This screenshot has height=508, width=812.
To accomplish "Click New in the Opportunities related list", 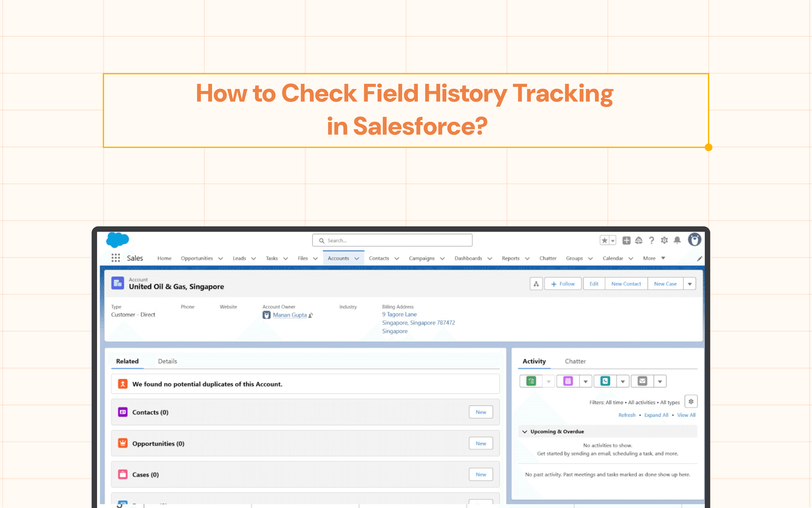I will click(481, 443).
